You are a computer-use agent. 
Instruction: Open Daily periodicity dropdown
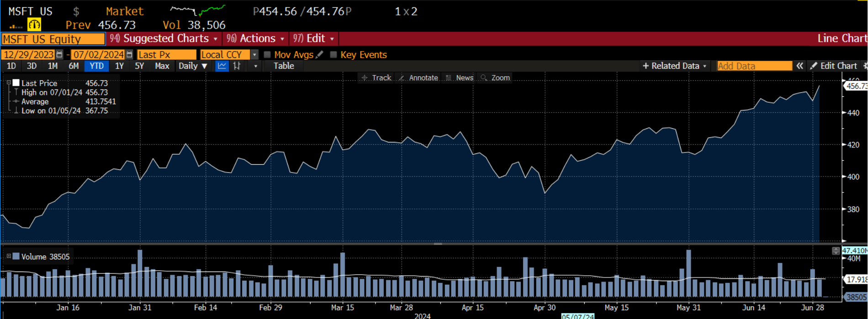[x=193, y=66]
